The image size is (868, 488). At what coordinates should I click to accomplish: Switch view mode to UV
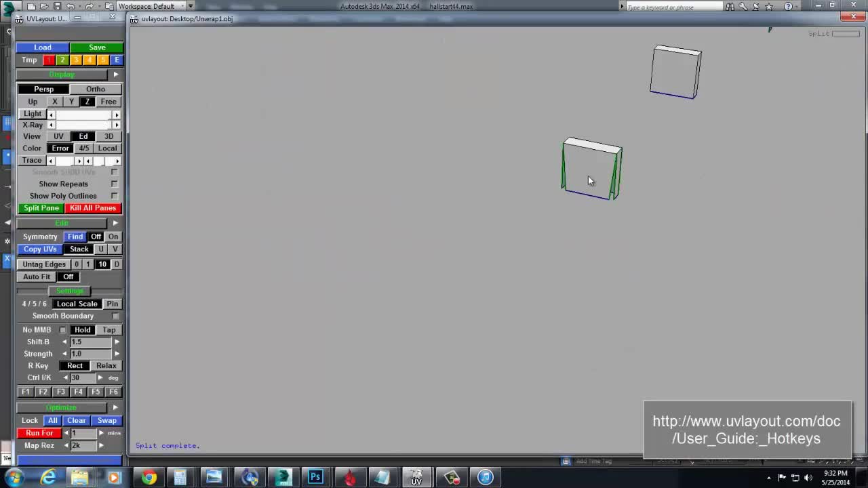click(x=58, y=136)
